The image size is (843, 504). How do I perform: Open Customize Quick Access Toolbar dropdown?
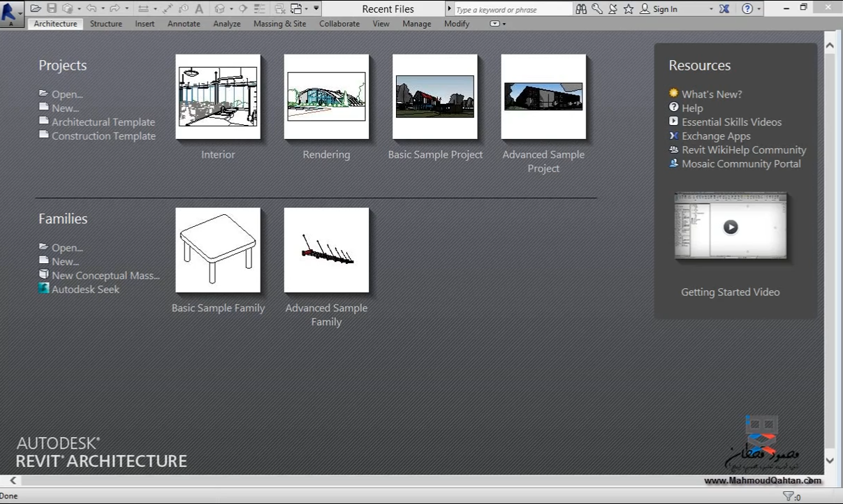coord(316,8)
